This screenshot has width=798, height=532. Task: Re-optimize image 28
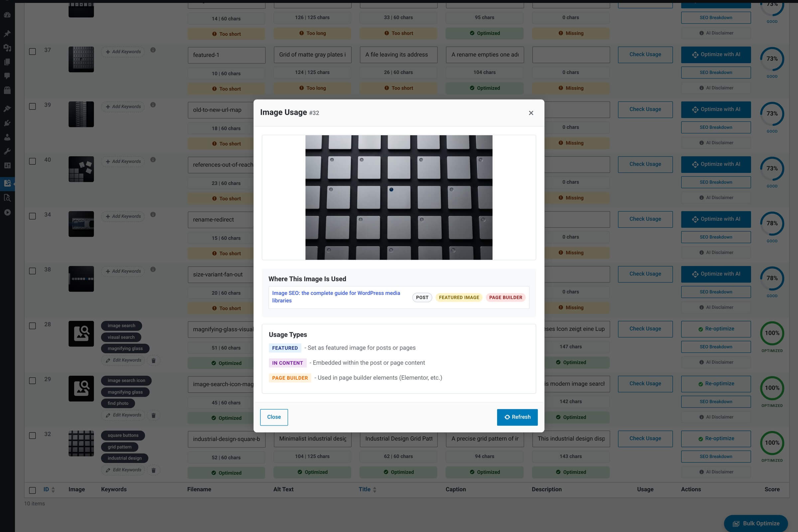click(716, 329)
